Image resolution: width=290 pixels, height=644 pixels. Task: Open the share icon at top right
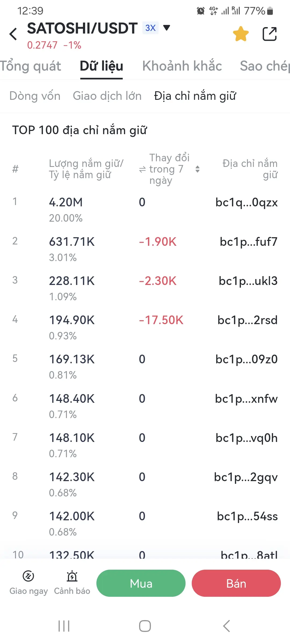point(269,34)
